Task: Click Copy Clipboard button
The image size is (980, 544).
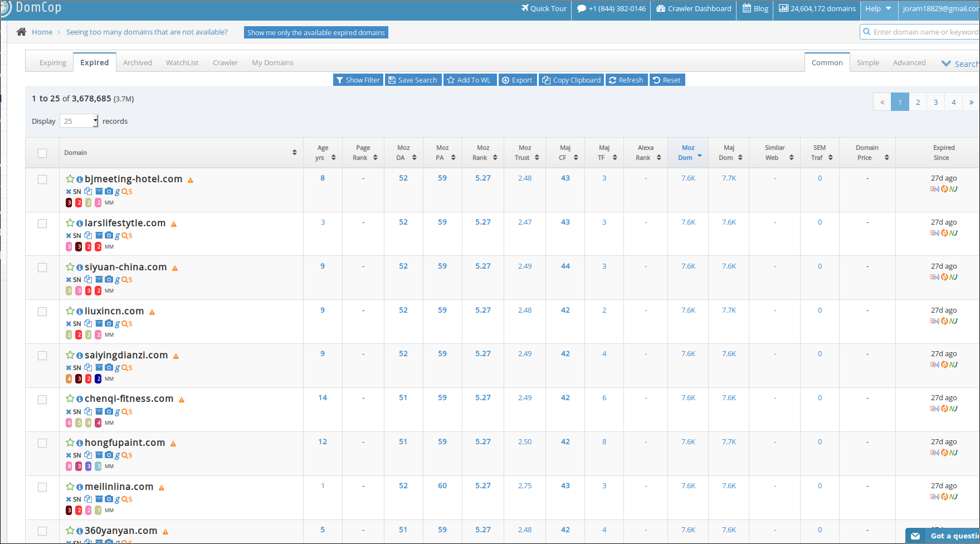Action: tap(572, 80)
